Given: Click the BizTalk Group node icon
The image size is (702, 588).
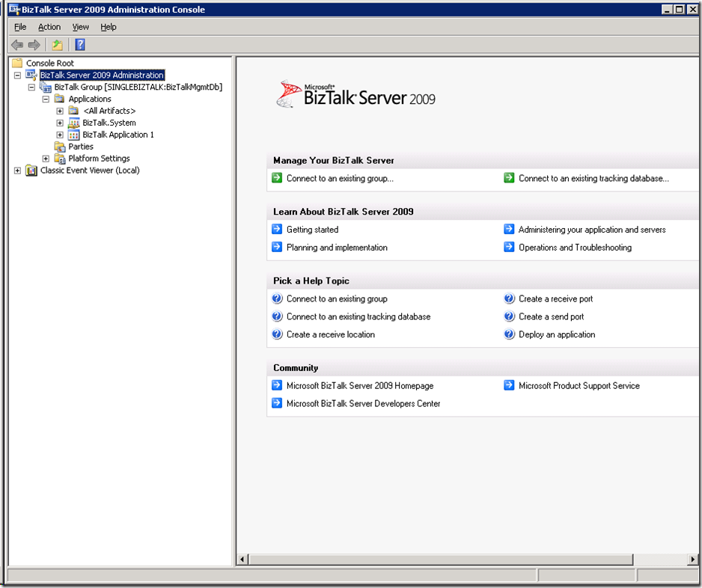Looking at the screenshot, I should click(46, 87).
